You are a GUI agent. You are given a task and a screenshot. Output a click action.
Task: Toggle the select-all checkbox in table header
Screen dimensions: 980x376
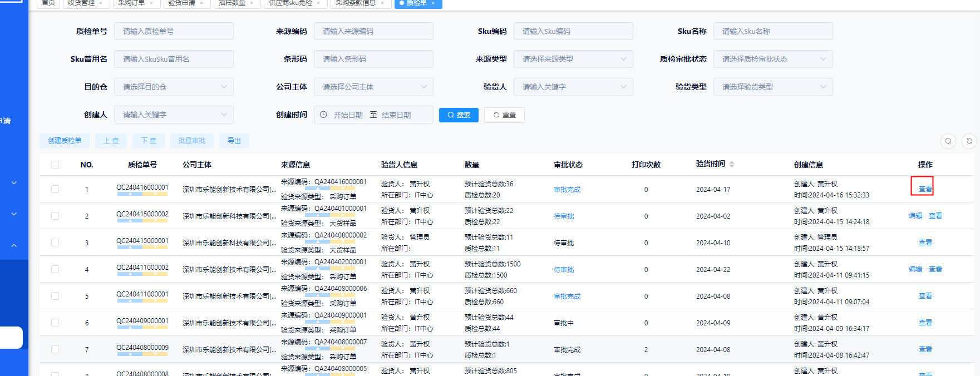(x=55, y=165)
